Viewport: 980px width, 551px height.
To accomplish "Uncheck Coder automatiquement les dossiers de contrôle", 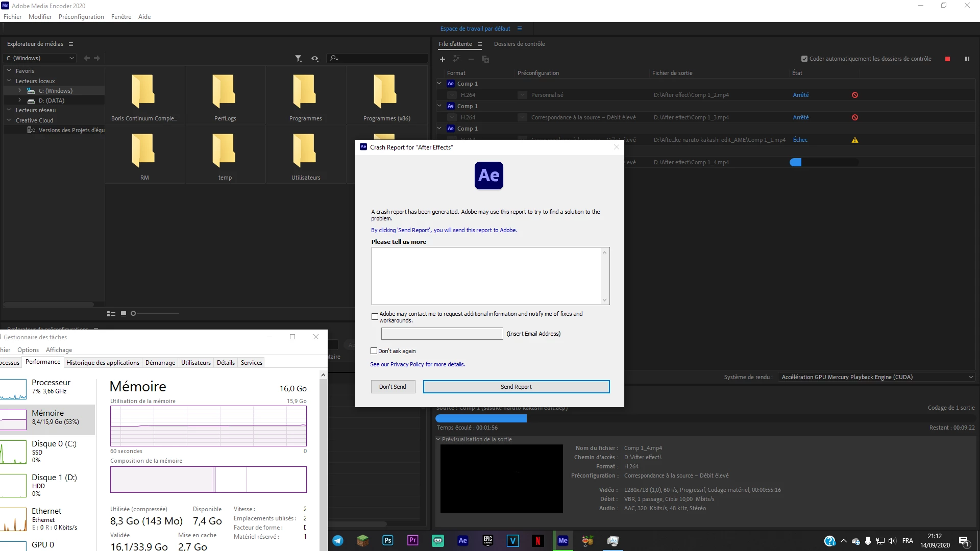I will point(804,59).
